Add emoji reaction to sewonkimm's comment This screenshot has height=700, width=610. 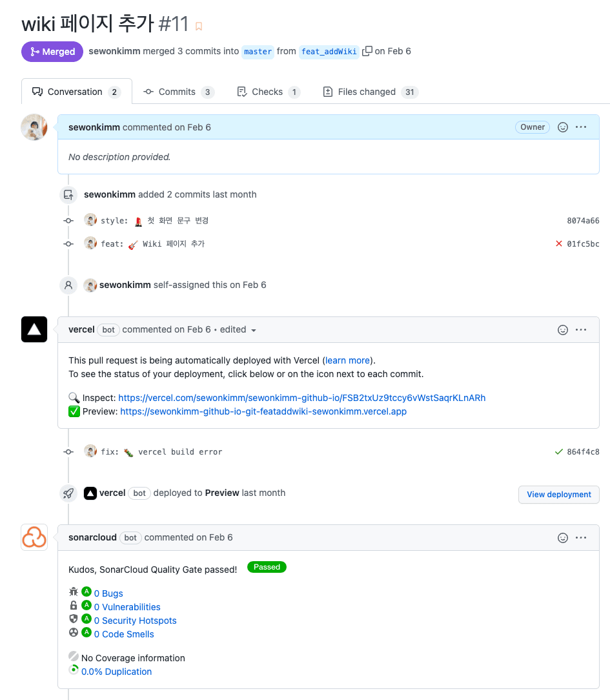pos(563,127)
